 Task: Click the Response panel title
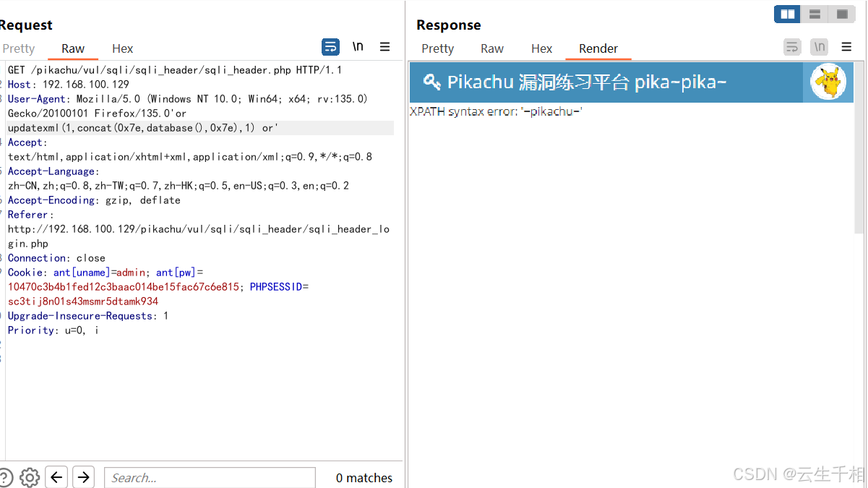pos(449,25)
